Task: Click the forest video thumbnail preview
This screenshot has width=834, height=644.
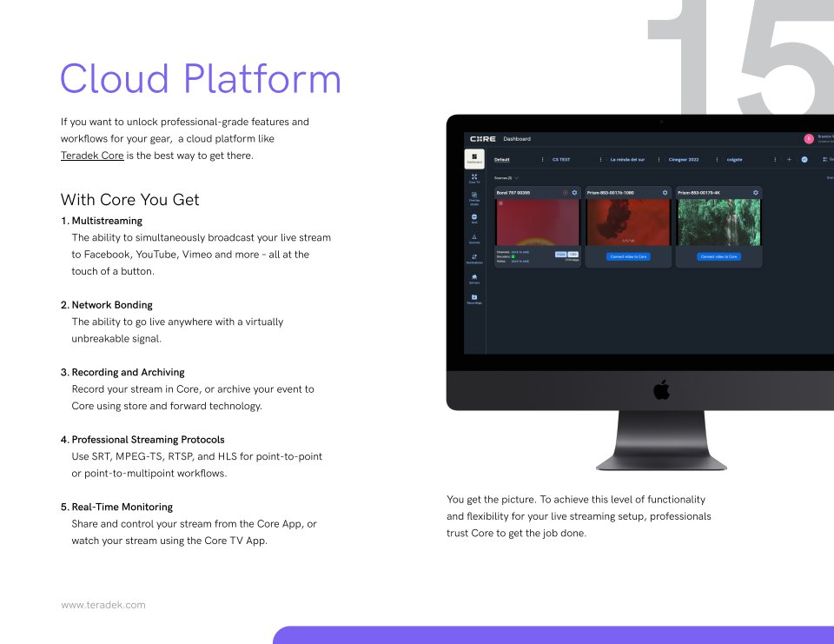Action: 718,222
